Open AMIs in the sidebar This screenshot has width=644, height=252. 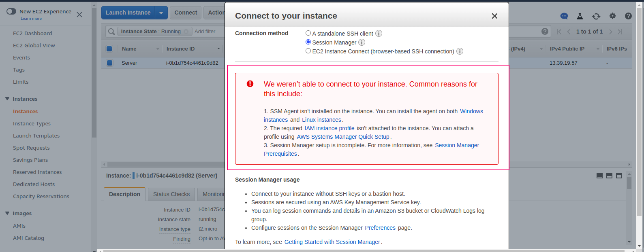pyautogui.click(x=19, y=226)
